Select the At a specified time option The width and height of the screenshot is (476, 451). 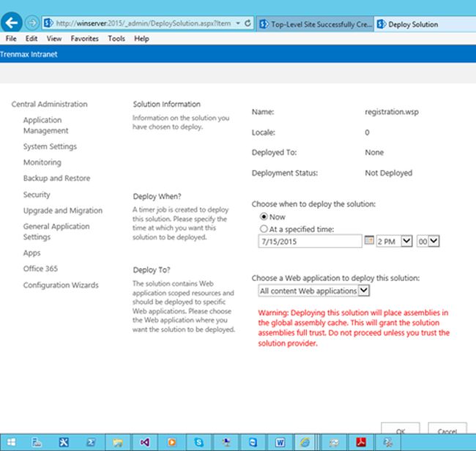(264, 229)
